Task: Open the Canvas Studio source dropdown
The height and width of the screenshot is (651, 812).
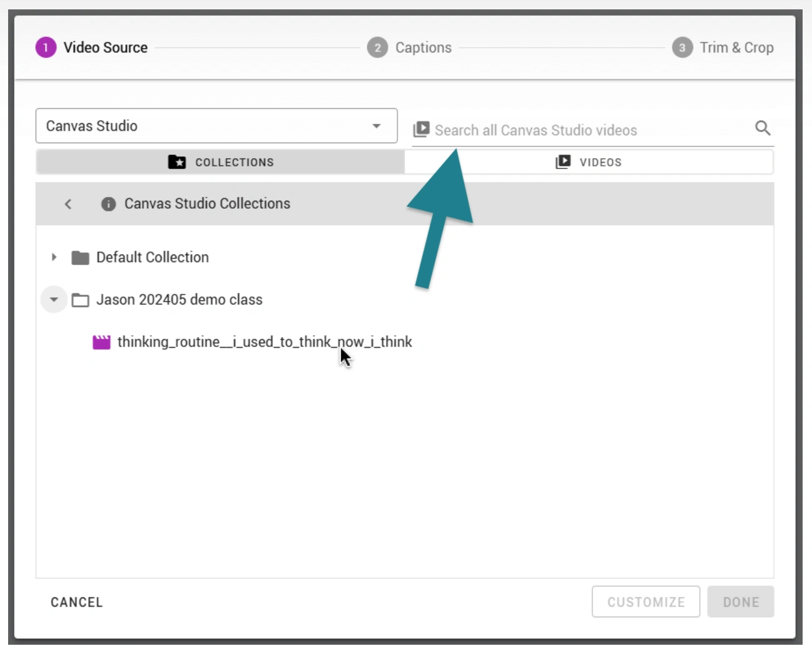Action: (216, 126)
